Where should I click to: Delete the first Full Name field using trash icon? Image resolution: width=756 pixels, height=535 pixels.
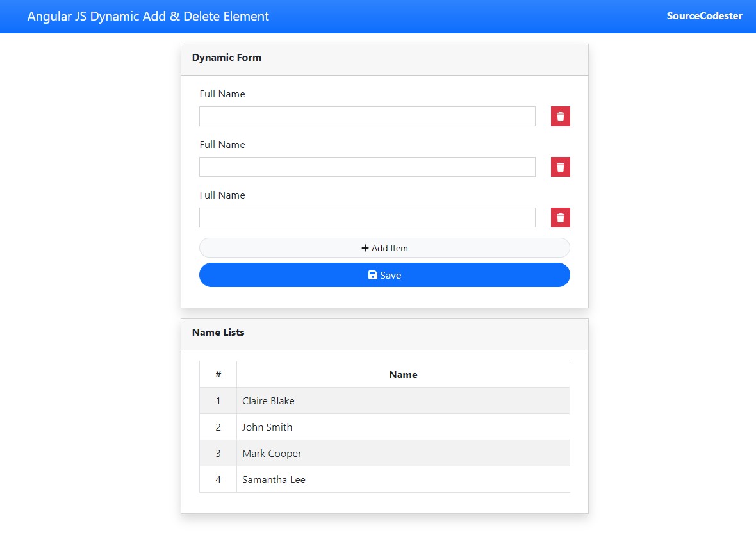tap(559, 116)
